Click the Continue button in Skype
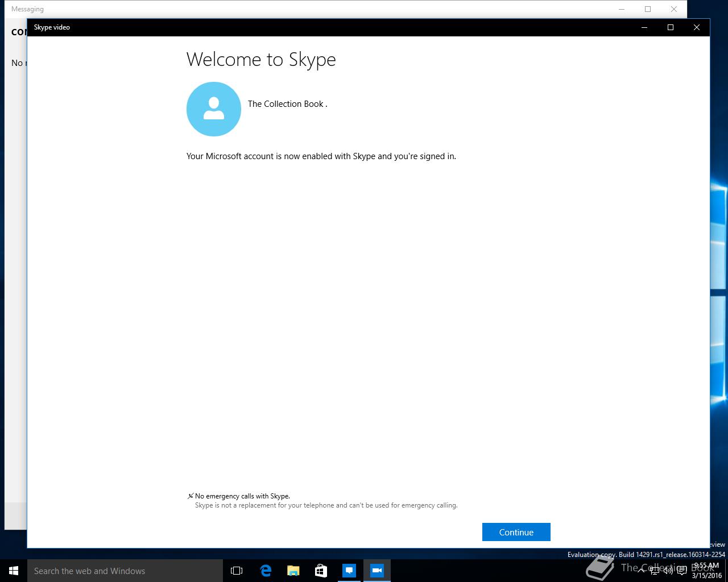The height and width of the screenshot is (582, 728). pos(516,532)
